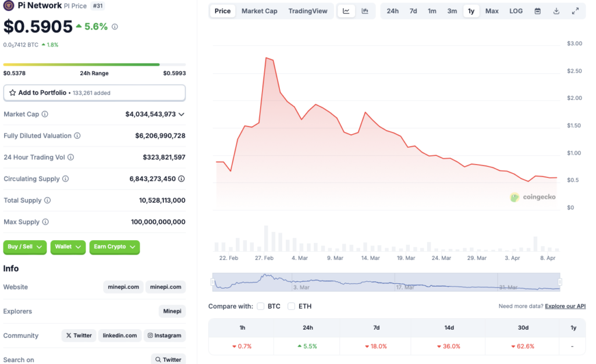
Task: Click Explore our API link
Action: [x=565, y=306]
